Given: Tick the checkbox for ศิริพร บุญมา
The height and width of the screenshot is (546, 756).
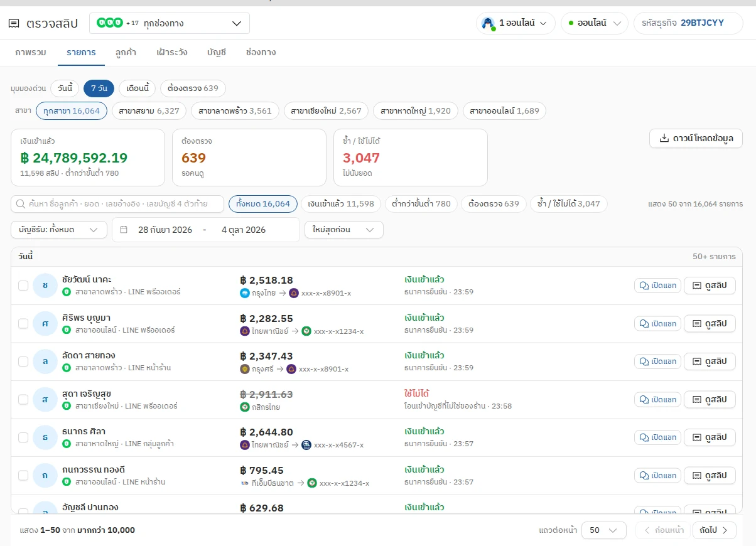Looking at the screenshot, I should (23, 324).
